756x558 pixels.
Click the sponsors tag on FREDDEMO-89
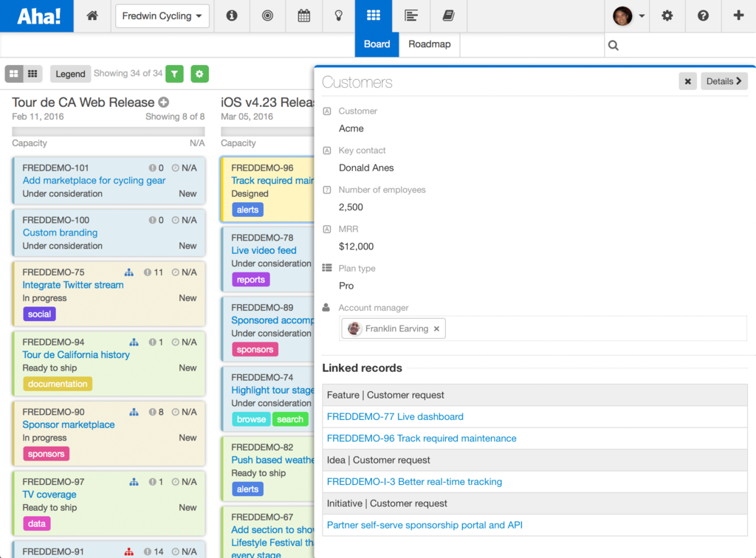pyautogui.click(x=255, y=349)
